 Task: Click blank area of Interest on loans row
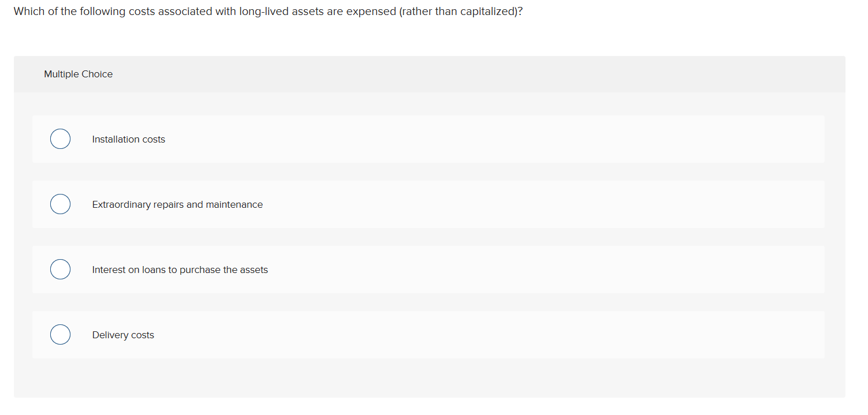click(520, 270)
